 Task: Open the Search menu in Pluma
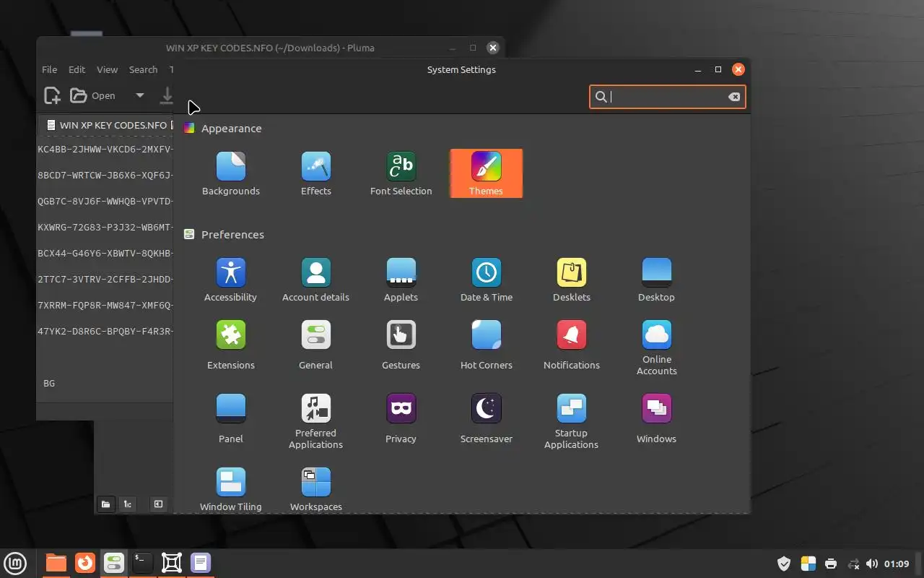pos(143,70)
